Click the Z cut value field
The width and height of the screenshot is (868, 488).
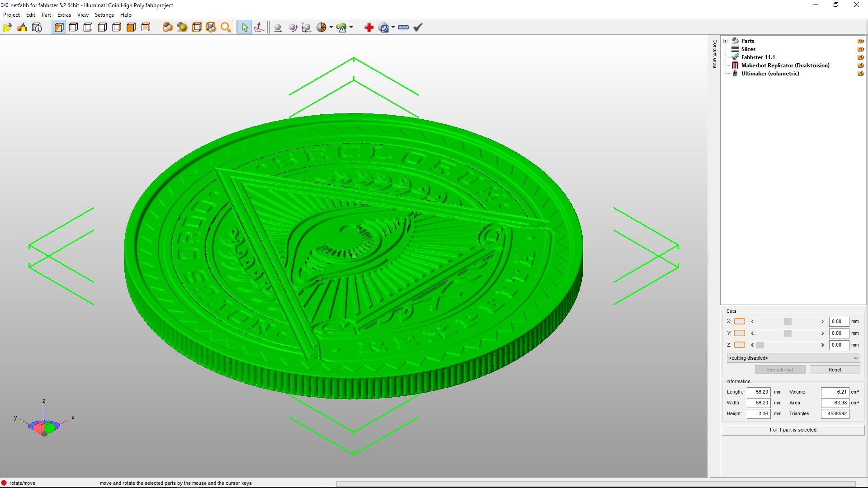click(x=839, y=345)
